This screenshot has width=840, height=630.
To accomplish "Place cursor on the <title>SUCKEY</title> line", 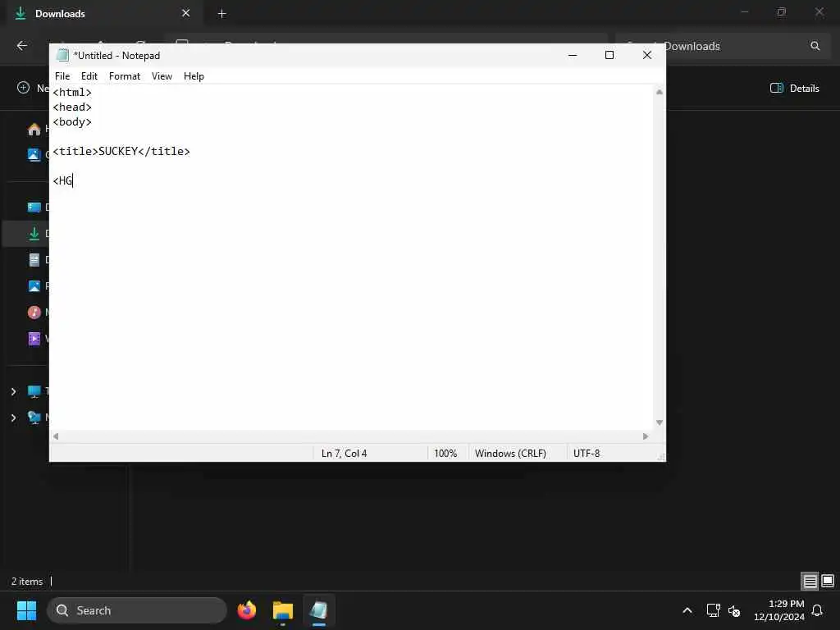I will pos(121,152).
